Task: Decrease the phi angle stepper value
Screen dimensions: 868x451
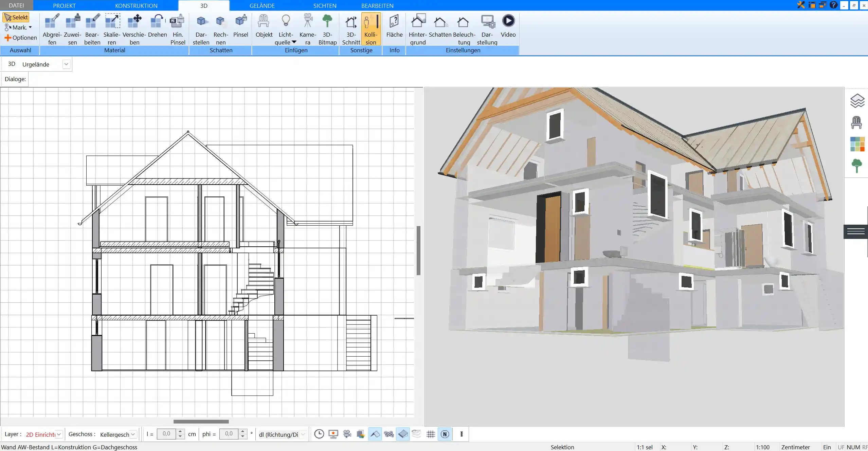Action: pyautogui.click(x=242, y=436)
